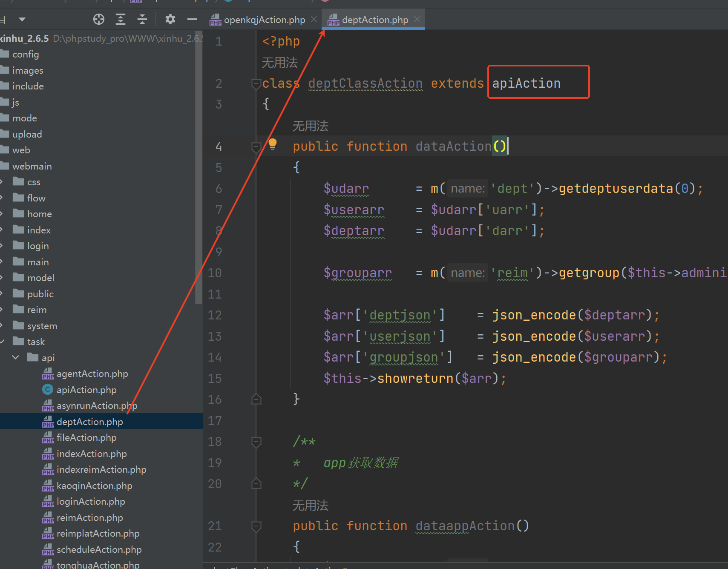Click the xinhu_2.6.5 project root
The height and width of the screenshot is (569, 728).
click(x=24, y=38)
